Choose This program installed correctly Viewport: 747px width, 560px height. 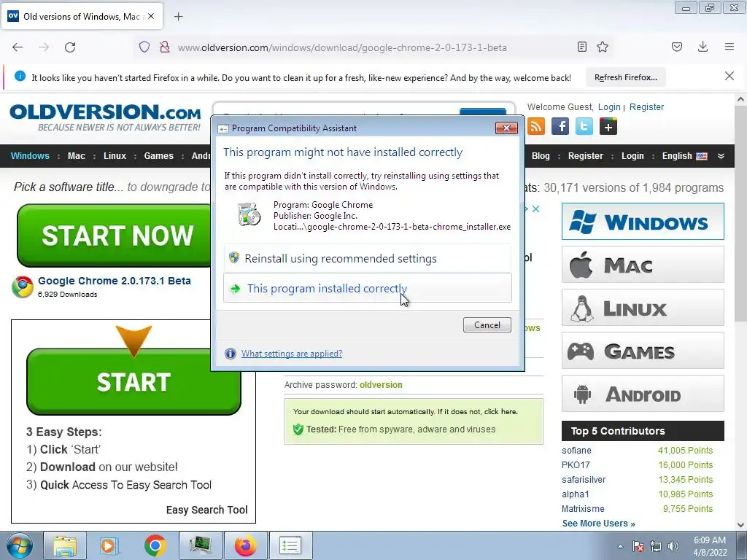click(368, 287)
